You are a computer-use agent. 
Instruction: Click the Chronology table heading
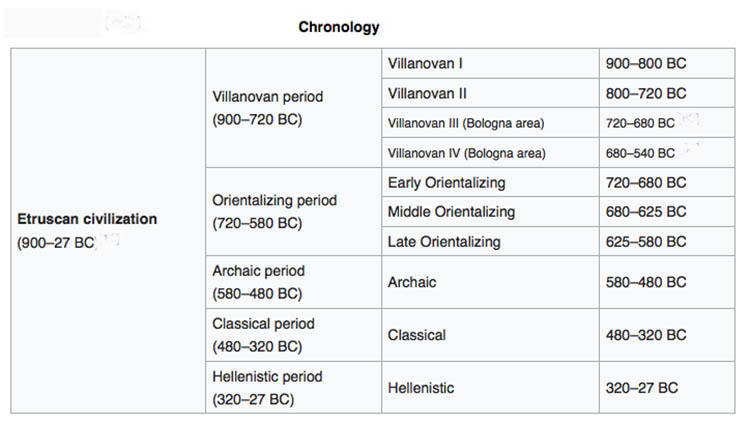[339, 27]
